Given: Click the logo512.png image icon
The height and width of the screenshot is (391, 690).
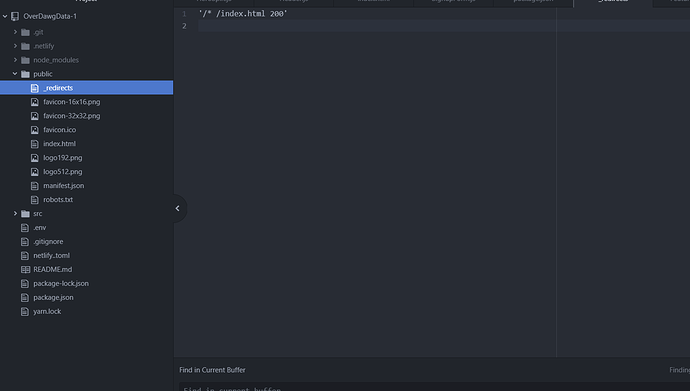Looking at the screenshot, I should point(35,172).
